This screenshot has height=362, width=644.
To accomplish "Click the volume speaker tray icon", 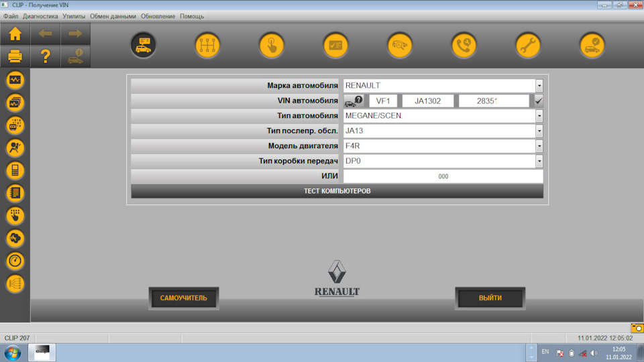I will pyautogui.click(x=594, y=353).
